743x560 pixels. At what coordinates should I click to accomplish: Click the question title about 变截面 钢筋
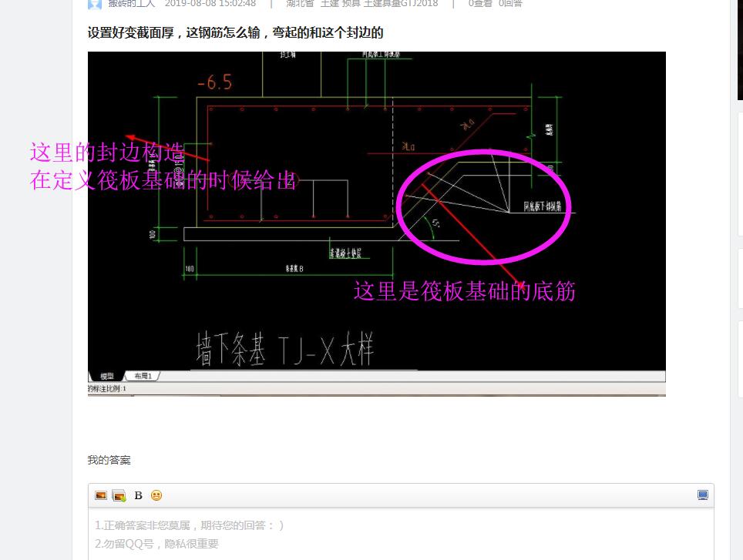(x=236, y=32)
